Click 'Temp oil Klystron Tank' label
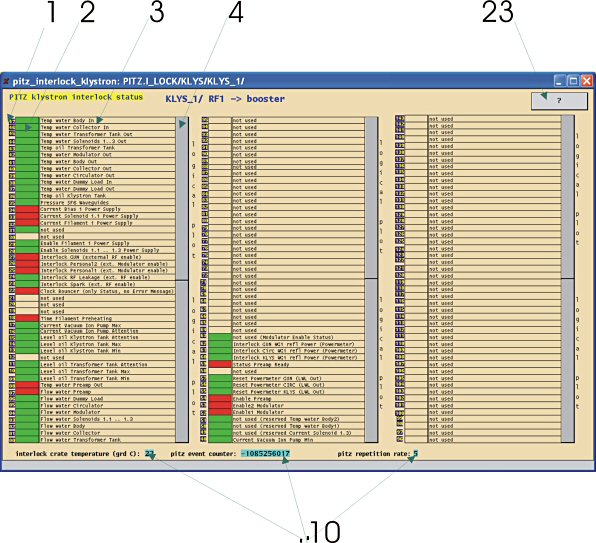Image resolution: width=596 pixels, height=543 pixels. point(73,196)
